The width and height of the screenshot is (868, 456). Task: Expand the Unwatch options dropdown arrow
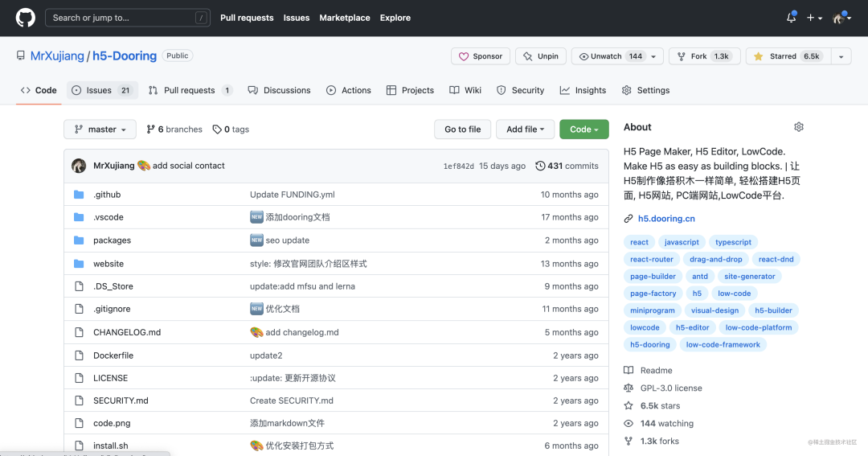pyautogui.click(x=653, y=56)
